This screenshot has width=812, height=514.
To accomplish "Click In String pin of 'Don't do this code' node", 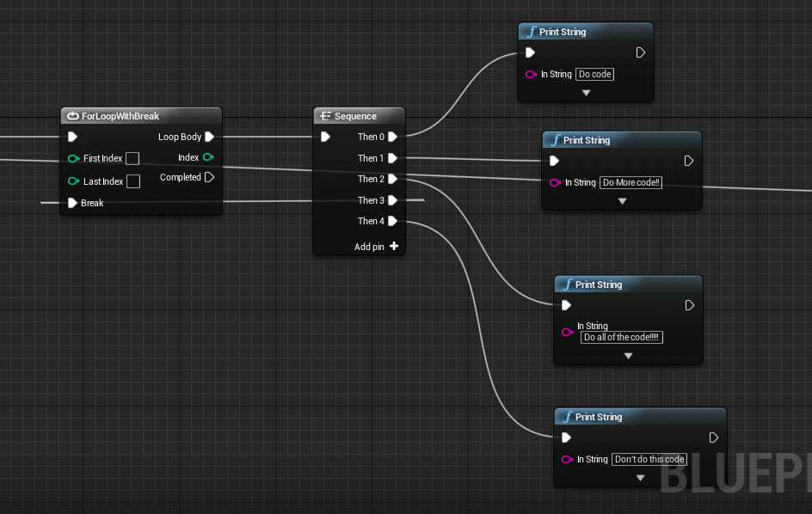I will (568, 459).
